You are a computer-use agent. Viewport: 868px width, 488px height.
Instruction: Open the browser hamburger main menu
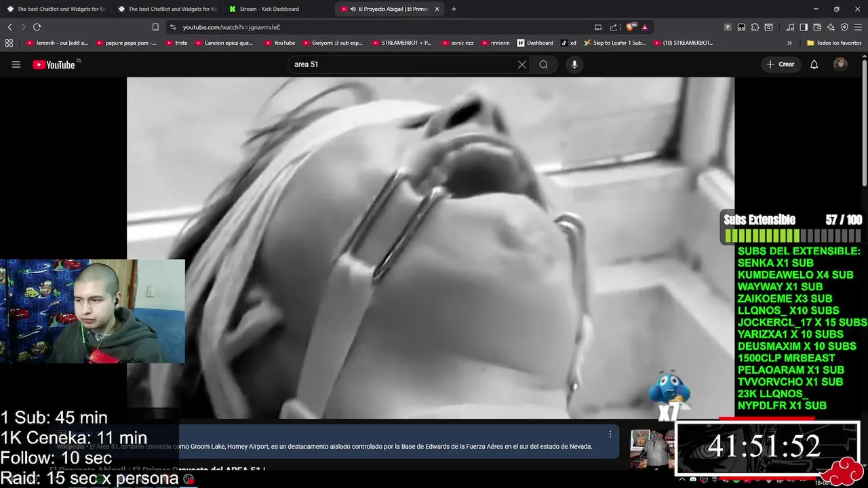tap(858, 27)
